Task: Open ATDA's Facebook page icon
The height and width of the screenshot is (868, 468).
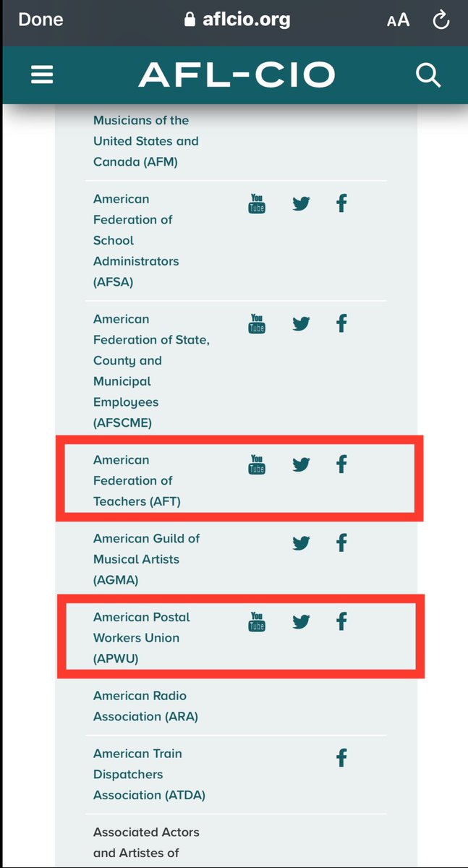Action: coord(341,758)
